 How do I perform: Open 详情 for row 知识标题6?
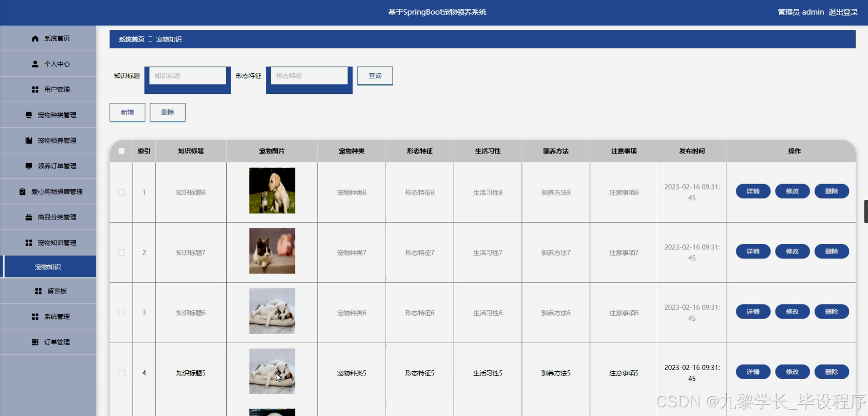click(753, 312)
